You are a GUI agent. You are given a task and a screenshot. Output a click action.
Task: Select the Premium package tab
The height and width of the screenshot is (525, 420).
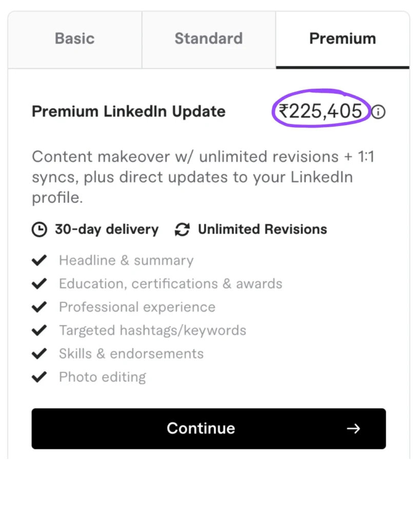(343, 39)
